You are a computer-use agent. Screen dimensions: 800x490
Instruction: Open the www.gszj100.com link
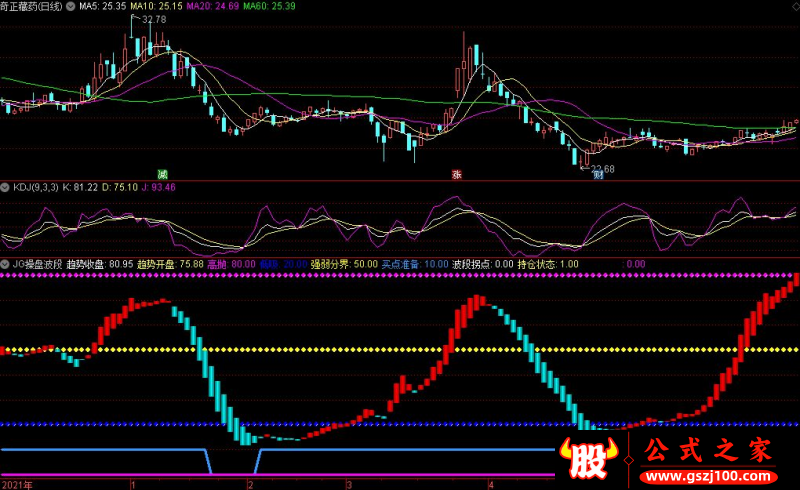[x=708, y=477]
